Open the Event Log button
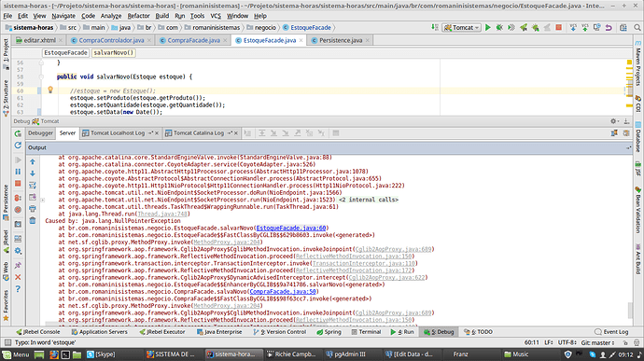The height and width of the screenshot is (361, 644). coord(611,332)
